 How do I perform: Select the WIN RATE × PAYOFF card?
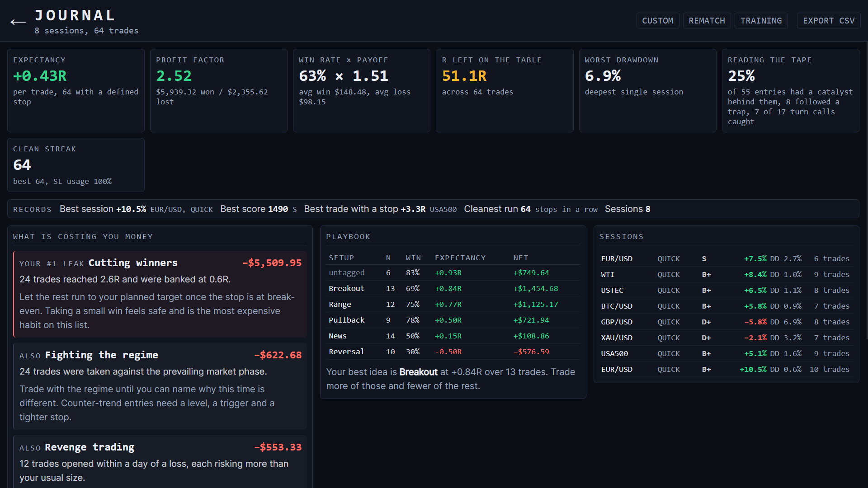362,90
